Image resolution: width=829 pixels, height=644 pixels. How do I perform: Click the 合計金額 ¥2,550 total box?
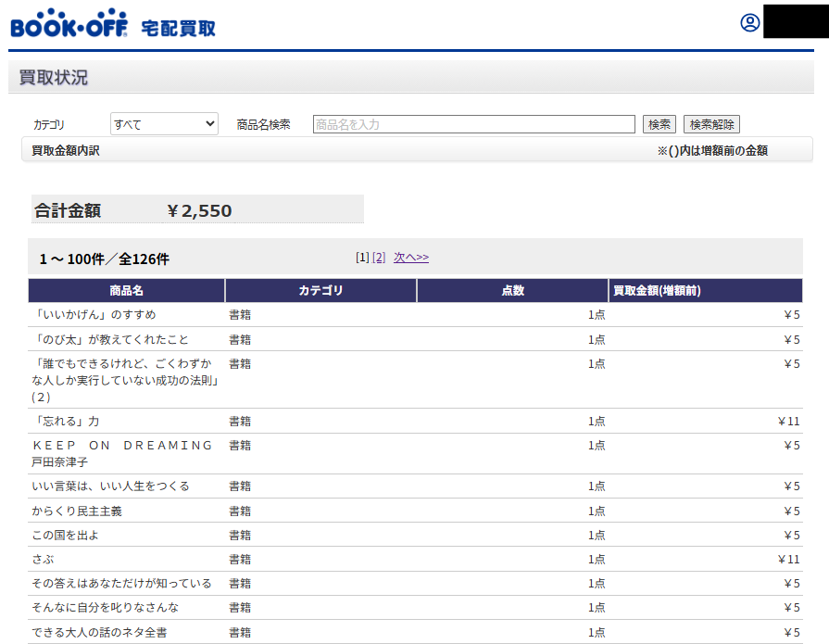196,210
